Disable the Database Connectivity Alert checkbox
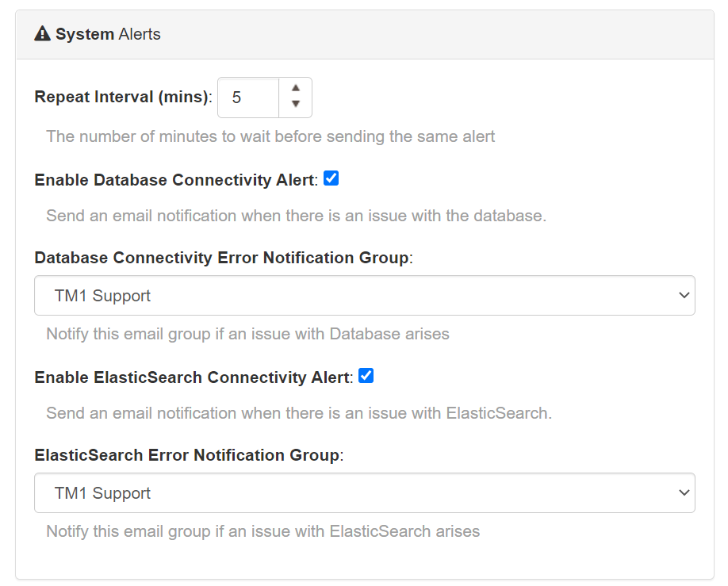The height and width of the screenshot is (586, 728). [331, 178]
